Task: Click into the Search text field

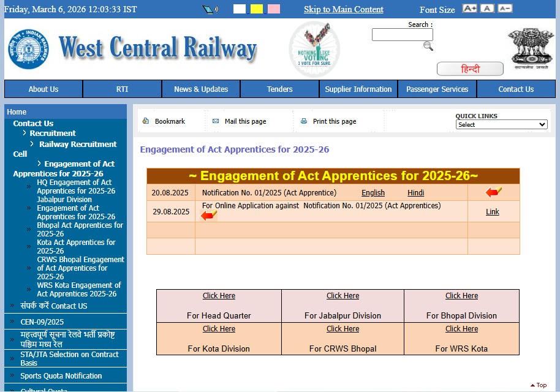Action: pos(402,35)
